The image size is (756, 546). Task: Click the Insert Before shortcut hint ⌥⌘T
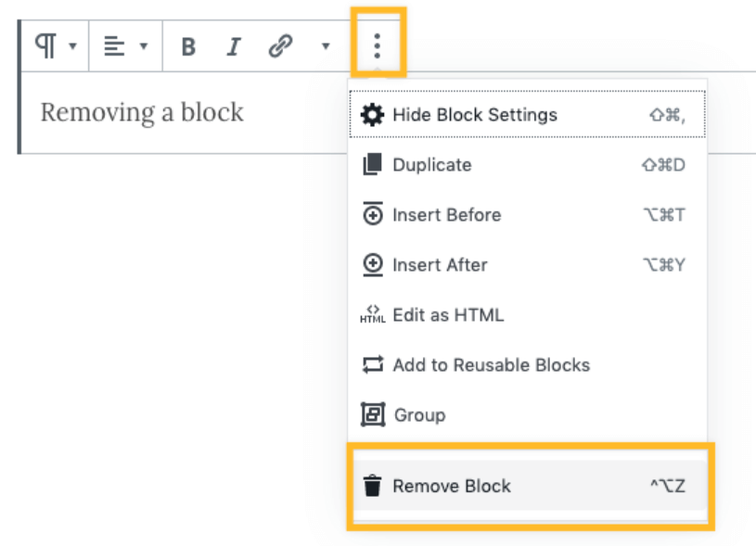coord(664,214)
